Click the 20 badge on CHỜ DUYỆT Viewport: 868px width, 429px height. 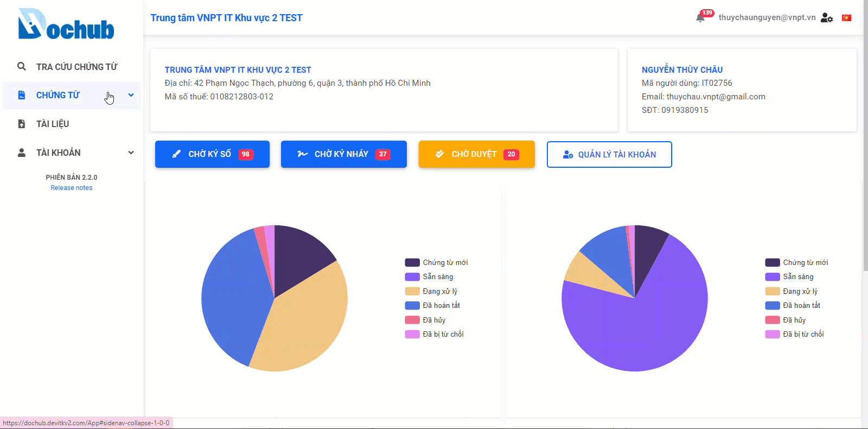511,154
